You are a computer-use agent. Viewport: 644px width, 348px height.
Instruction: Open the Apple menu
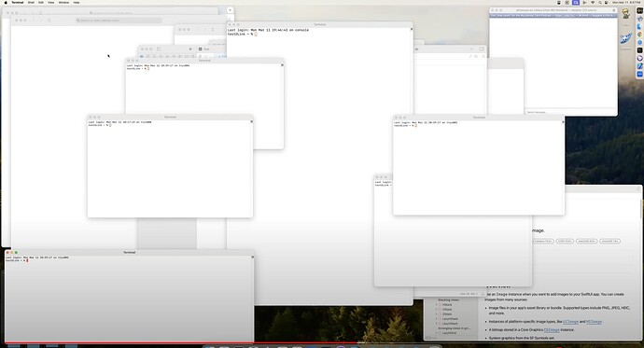point(6,3)
